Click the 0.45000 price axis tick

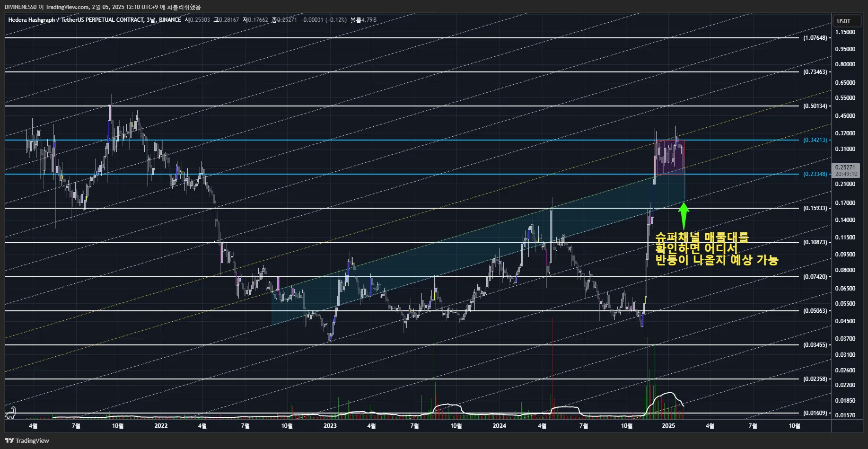[845, 116]
